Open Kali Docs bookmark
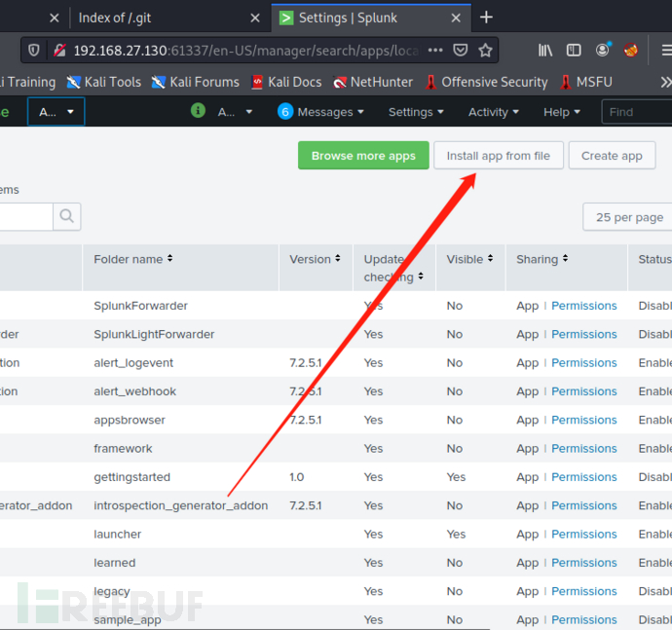 pyautogui.click(x=286, y=82)
